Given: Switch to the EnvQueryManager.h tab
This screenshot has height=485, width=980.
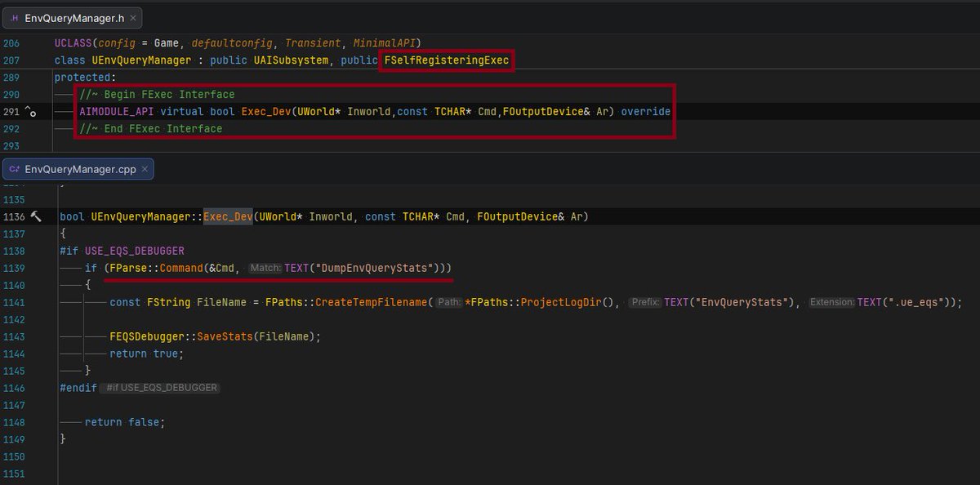Looking at the screenshot, I should click(72, 17).
